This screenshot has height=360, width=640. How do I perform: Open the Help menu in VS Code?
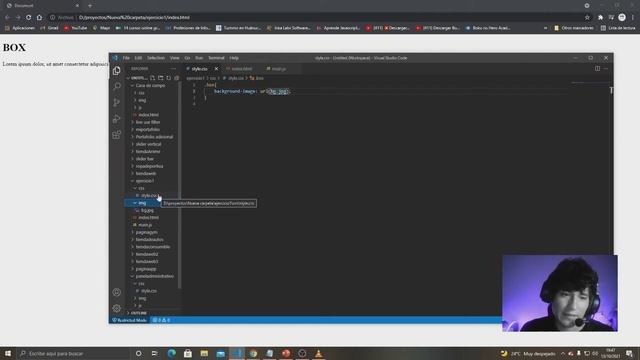[x=234, y=58]
